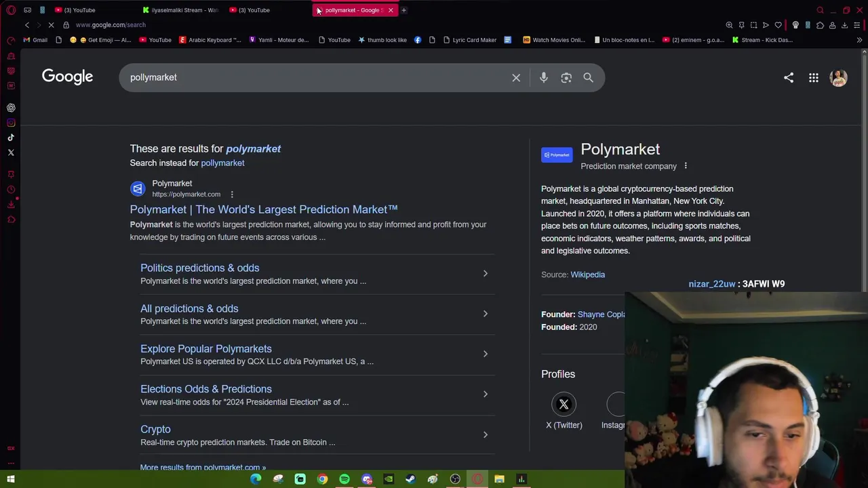Open the founder Shayne Coplan link

click(x=601, y=314)
